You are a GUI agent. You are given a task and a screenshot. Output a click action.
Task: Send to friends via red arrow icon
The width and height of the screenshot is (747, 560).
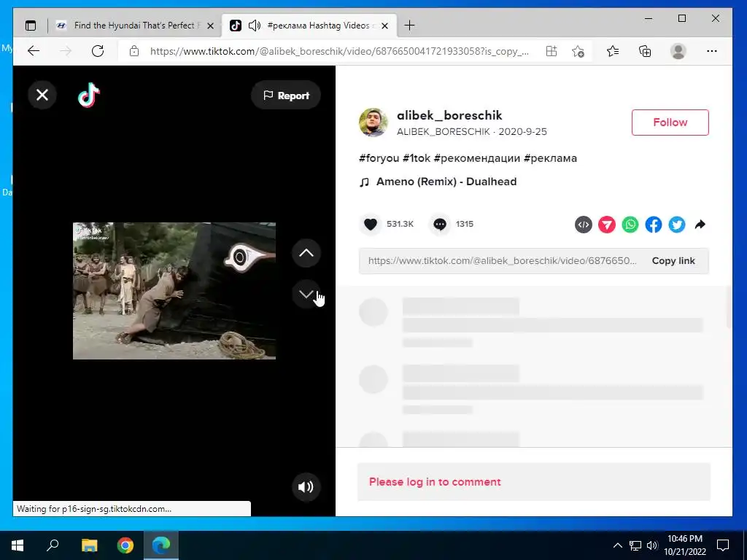(x=607, y=225)
